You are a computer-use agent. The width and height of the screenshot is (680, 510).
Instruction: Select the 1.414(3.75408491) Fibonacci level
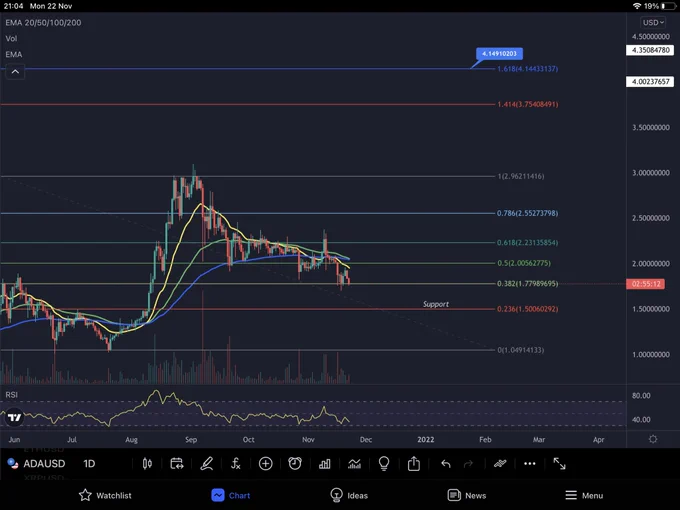527,104
